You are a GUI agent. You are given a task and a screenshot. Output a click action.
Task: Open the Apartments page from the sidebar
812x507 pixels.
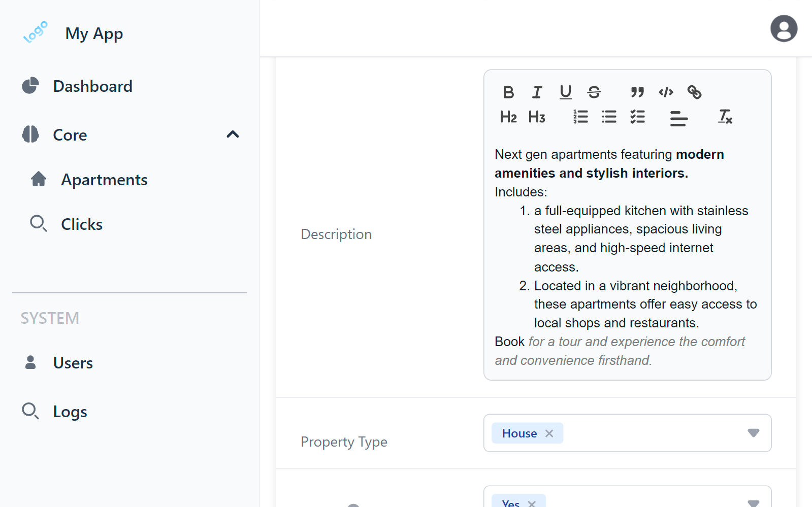(x=104, y=180)
